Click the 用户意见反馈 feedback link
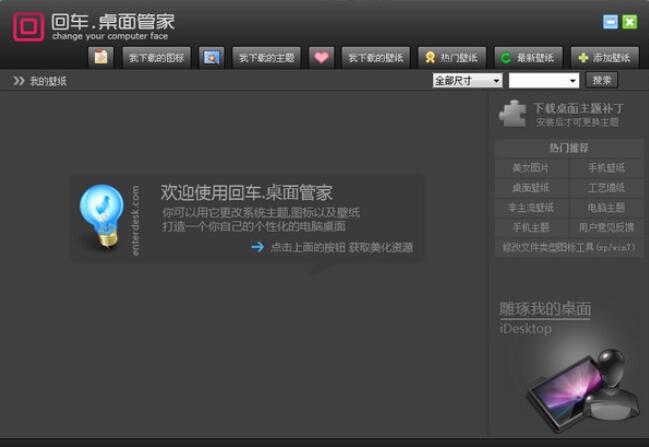649x447 pixels. [606, 227]
